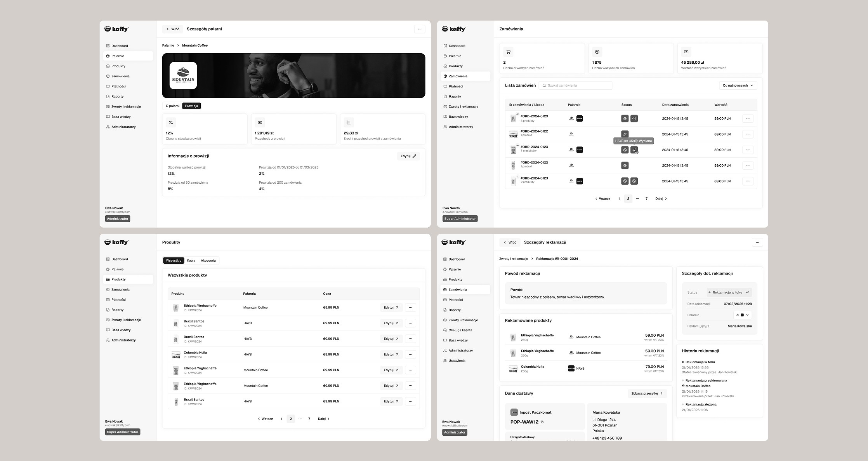The width and height of the screenshot is (868, 461).
Task: Click the status icon of order #ORD-2024-0122
Action: coord(625,134)
